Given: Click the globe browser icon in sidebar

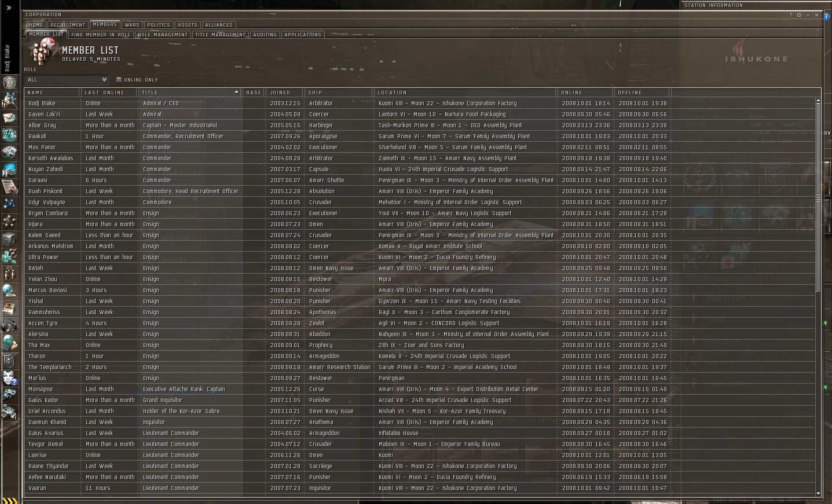Looking at the screenshot, I should pyautogui.click(x=10, y=290).
